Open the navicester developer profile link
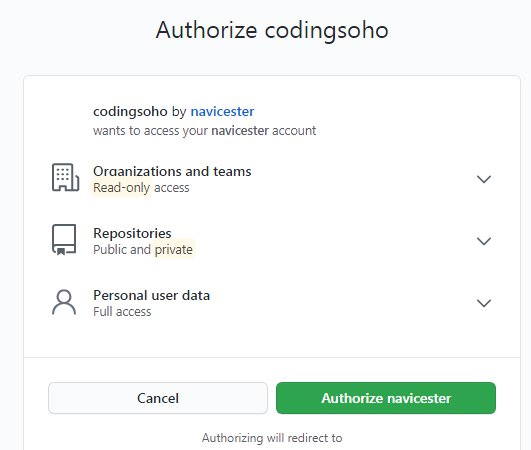531x450 pixels. [222, 111]
